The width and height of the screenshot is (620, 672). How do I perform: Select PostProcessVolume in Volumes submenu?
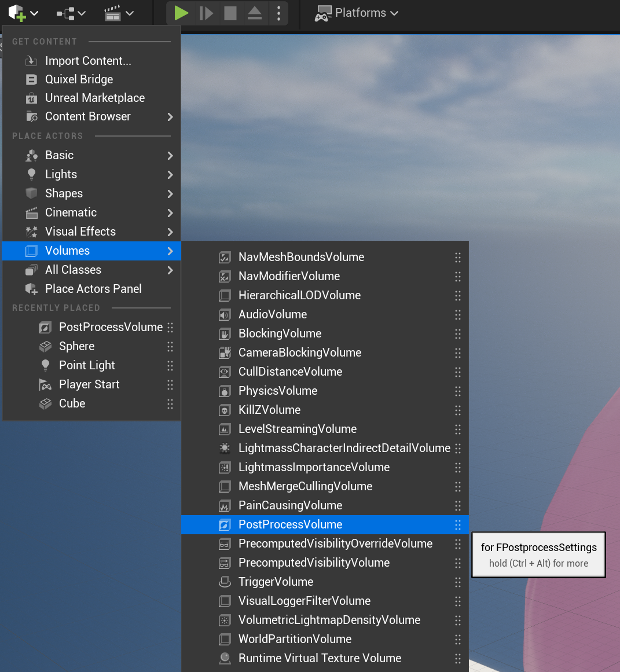click(x=290, y=524)
